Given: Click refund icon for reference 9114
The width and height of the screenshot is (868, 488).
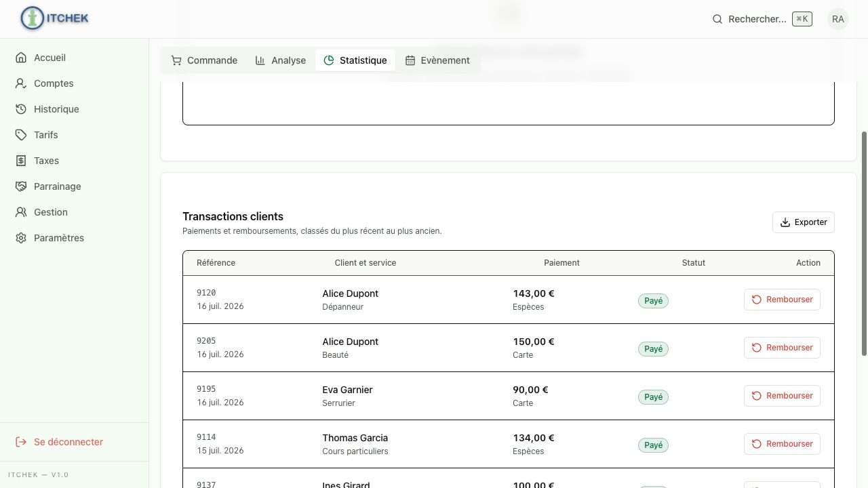Looking at the screenshot, I should 757,444.
